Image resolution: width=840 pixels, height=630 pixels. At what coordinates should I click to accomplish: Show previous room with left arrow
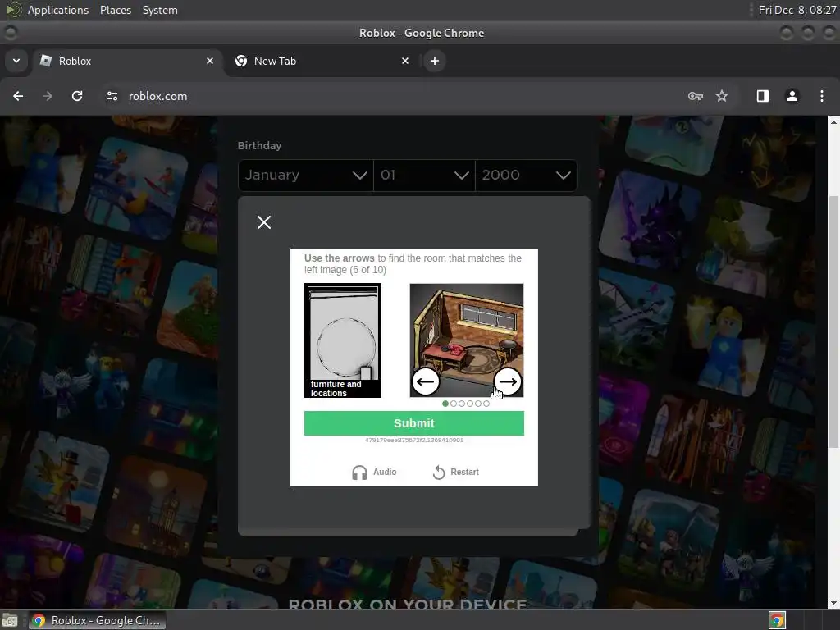(x=426, y=381)
